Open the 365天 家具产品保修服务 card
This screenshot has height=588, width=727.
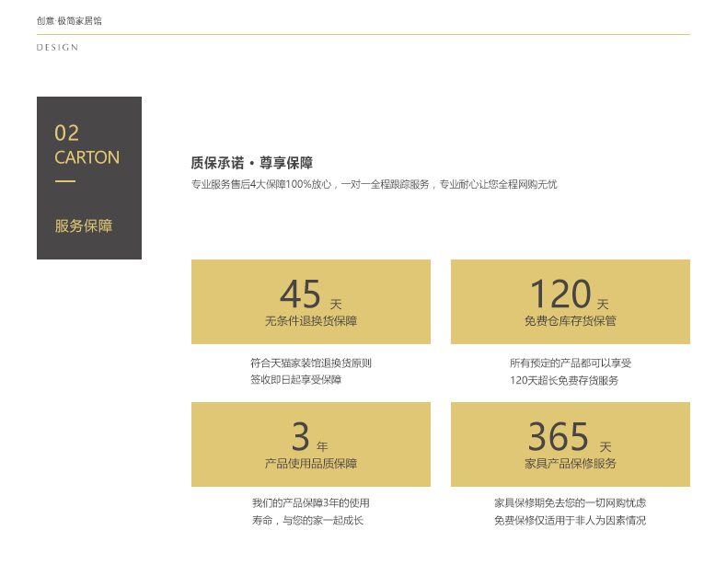571,444
